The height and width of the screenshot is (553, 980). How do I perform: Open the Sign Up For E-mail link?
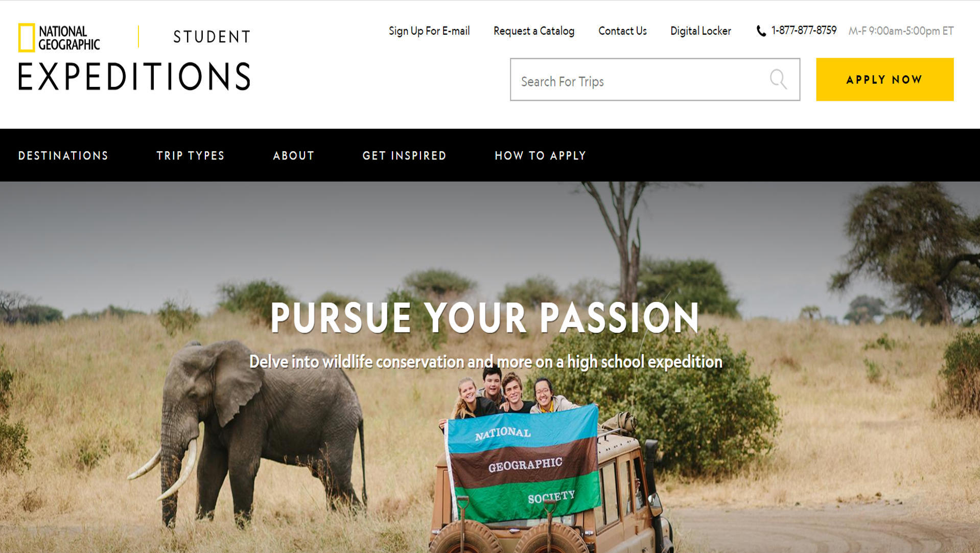429,31
